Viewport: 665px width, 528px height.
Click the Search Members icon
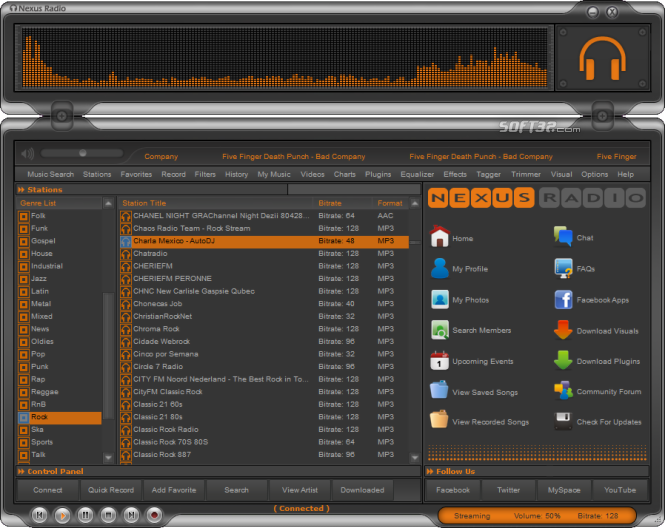pyautogui.click(x=440, y=330)
